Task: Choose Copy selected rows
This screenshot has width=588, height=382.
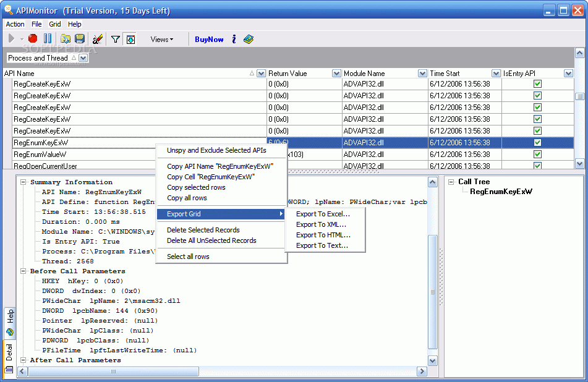Action: tap(221, 187)
